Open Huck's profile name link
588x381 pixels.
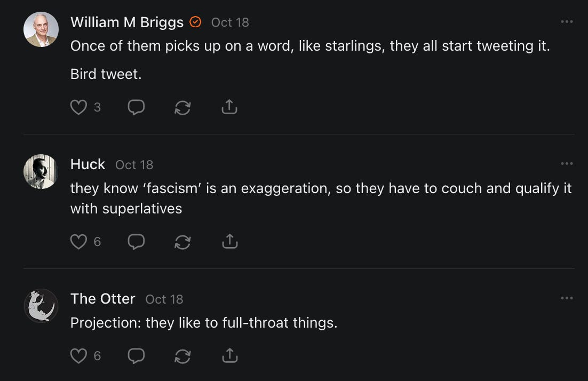click(88, 164)
